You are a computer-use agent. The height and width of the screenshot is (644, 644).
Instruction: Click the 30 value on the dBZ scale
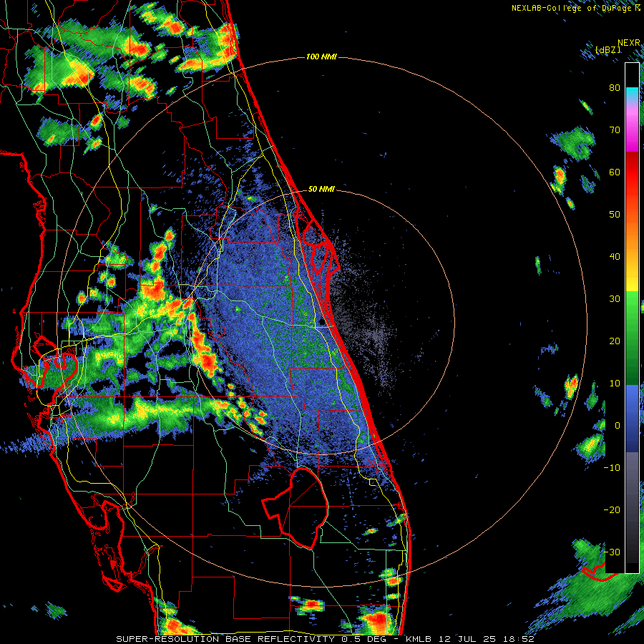(615, 299)
